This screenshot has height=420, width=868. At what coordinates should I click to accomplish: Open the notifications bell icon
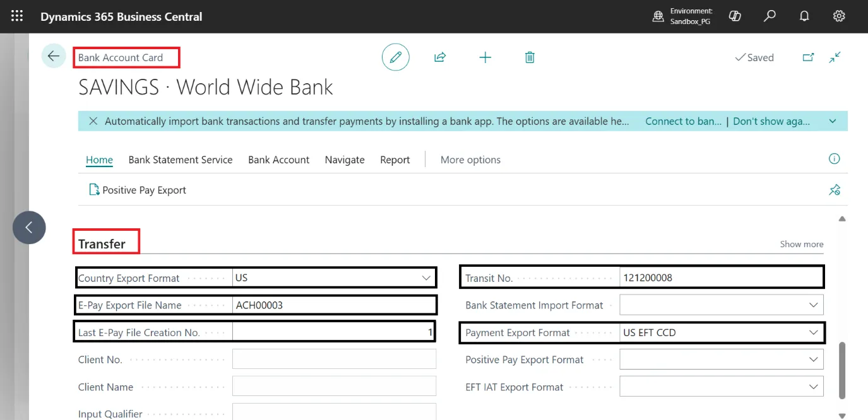pos(804,16)
